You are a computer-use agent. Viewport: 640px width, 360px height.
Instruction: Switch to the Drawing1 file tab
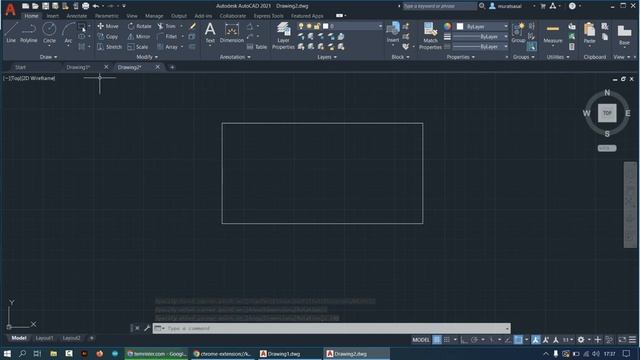point(78,67)
